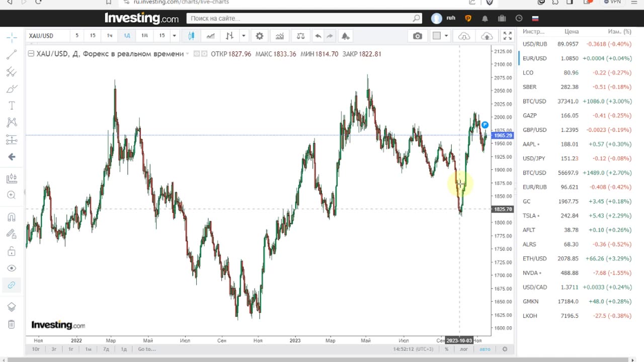Viewport: 644px width, 362px height.
Task: Open the legend dropdown arrow after title
Action: tap(188, 54)
